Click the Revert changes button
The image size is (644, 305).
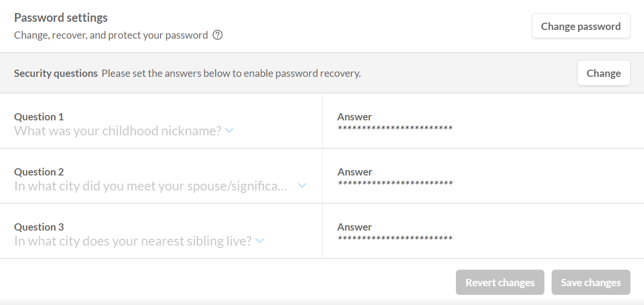tap(500, 282)
